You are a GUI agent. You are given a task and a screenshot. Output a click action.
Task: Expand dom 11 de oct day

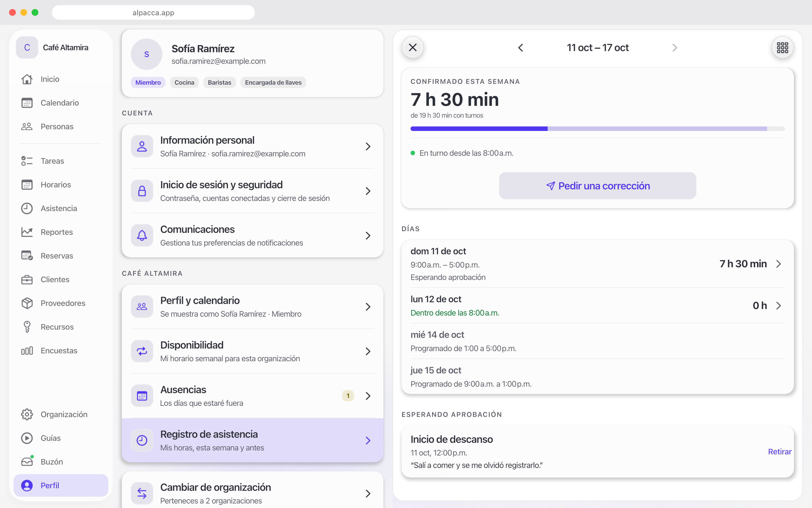(597, 264)
